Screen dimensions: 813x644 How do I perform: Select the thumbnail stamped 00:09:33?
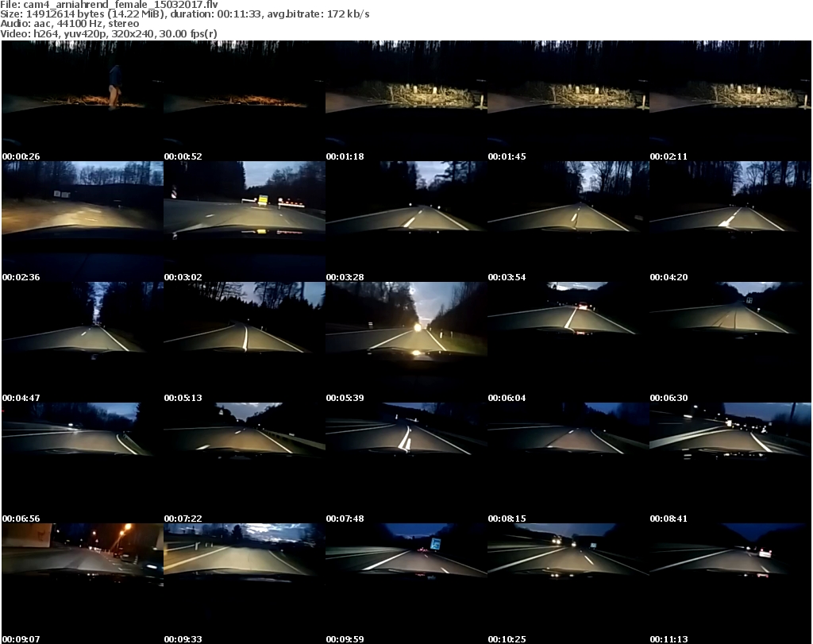coord(245,584)
